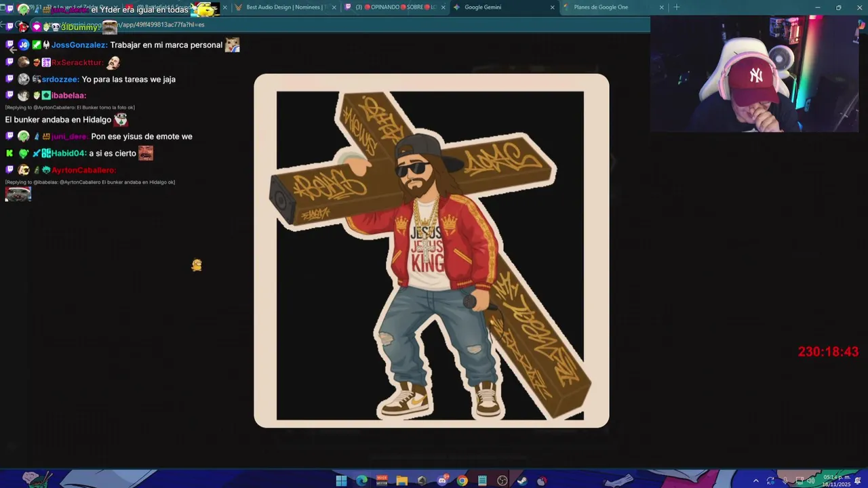Click the AyrtonCaballero username in chat
This screenshot has width=868, height=488.
coord(83,170)
